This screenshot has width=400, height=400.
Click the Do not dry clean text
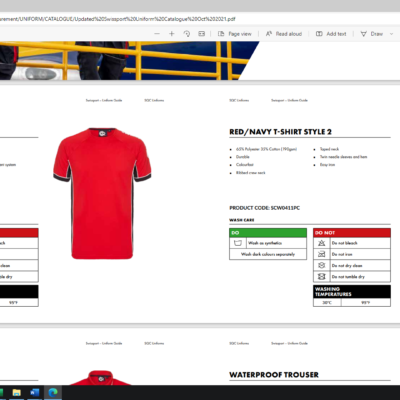coord(347,266)
